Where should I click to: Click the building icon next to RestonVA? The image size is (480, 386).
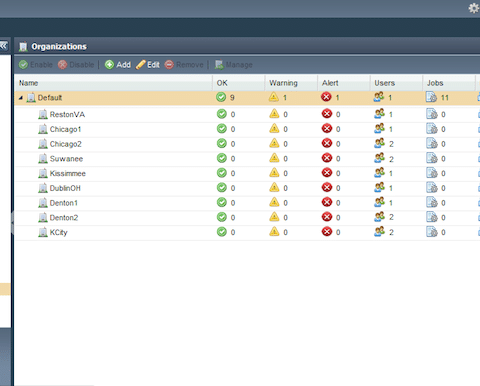tap(43, 115)
